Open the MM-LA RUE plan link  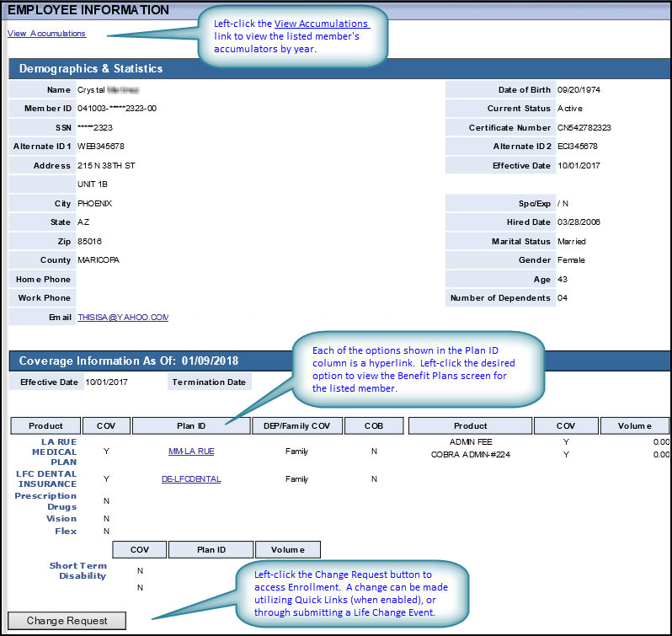coord(191,452)
